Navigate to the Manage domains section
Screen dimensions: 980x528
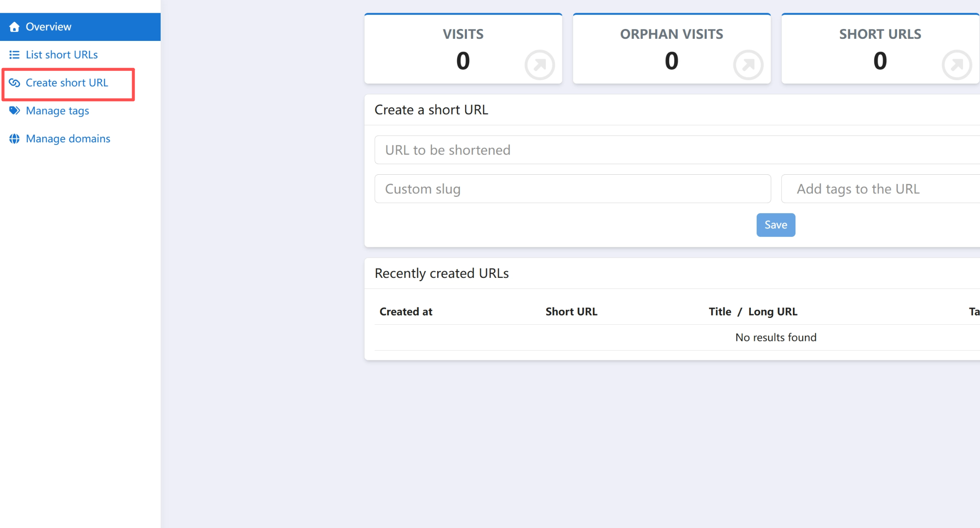click(x=68, y=138)
